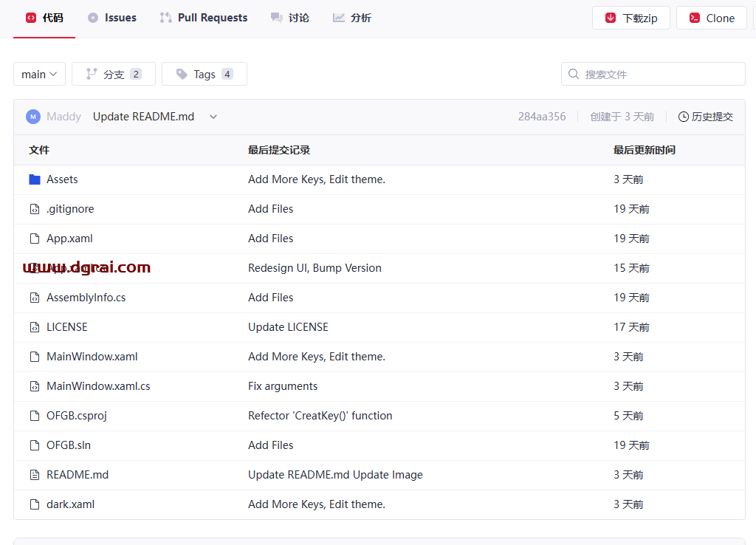756x545 pixels.
Task: Focus the 搜索文件 search field
Action: click(x=653, y=75)
